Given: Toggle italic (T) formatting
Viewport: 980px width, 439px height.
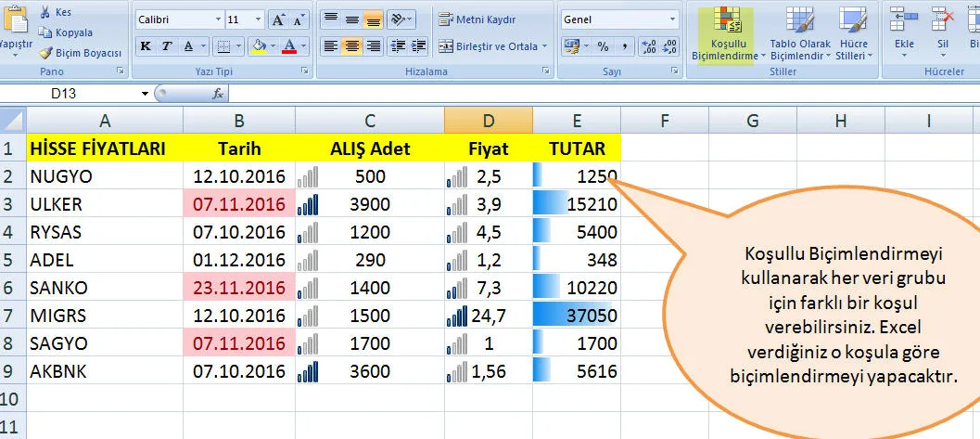Looking at the screenshot, I should pyautogui.click(x=168, y=46).
